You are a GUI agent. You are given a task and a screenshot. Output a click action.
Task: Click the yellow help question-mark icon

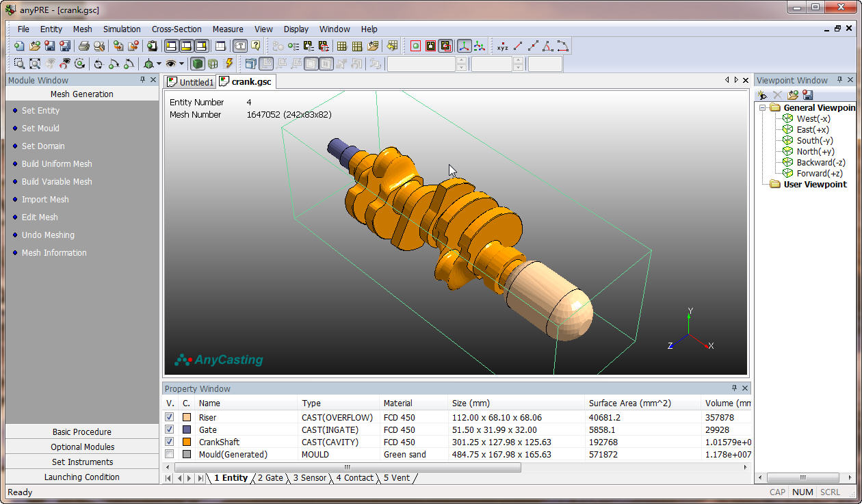(x=256, y=46)
